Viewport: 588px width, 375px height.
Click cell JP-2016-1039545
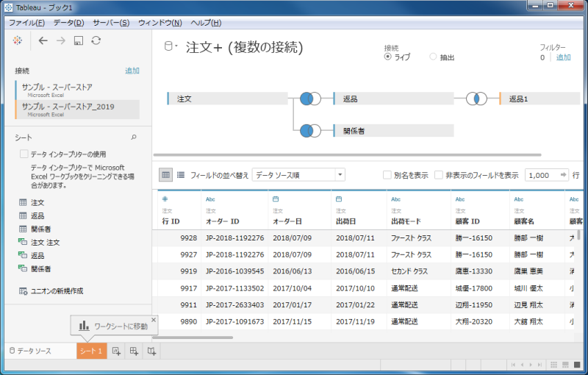234,271
